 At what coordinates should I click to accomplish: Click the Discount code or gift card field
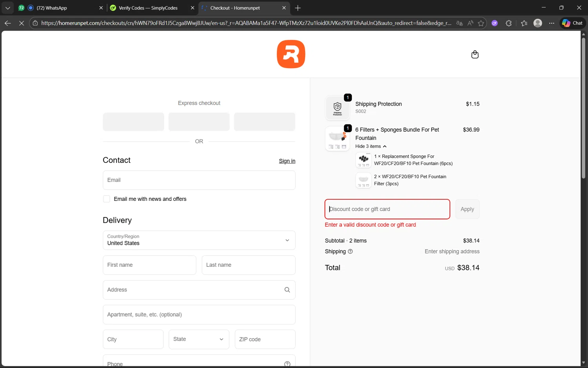click(x=387, y=209)
